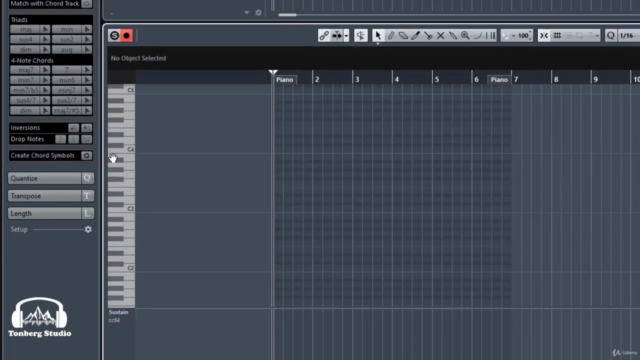Insert a 7 dominant chord
640x360 pixels.
tap(67, 70)
